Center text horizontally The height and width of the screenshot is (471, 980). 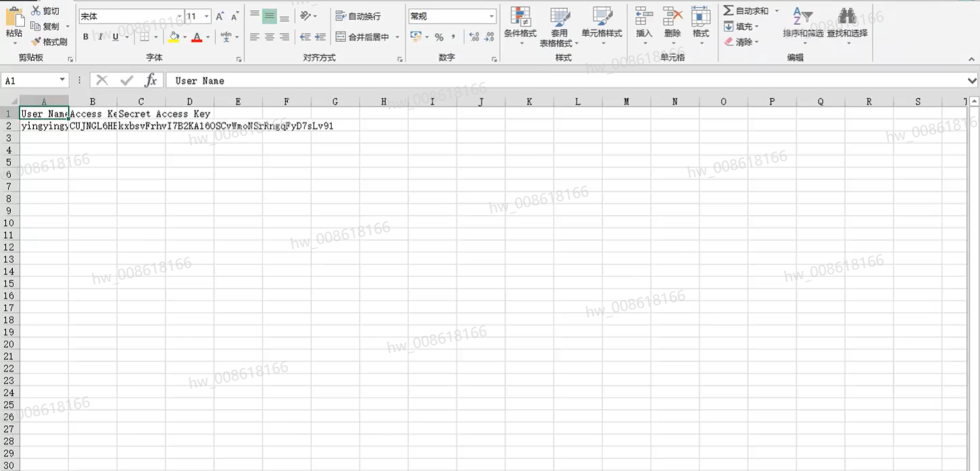(270, 37)
